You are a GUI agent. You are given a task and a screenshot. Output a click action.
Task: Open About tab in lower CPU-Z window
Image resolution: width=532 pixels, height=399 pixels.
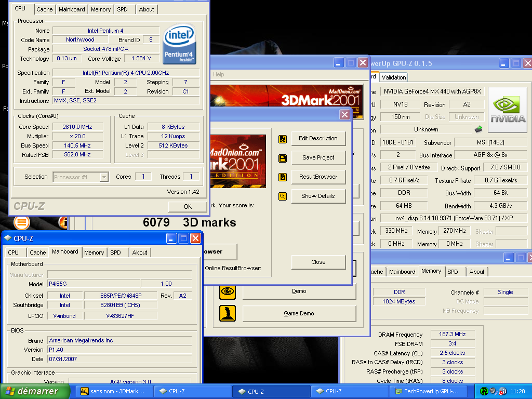pyautogui.click(x=140, y=252)
